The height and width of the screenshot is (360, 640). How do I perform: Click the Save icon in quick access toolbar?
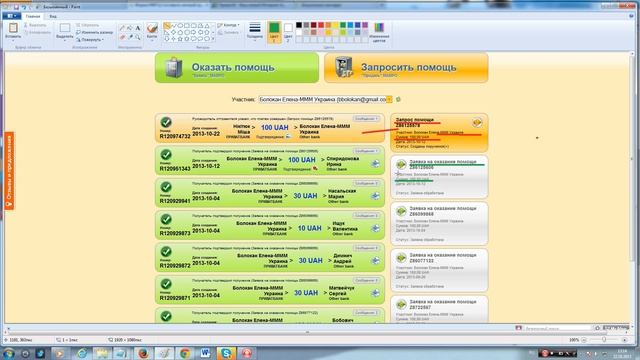(x=16, y=7)
